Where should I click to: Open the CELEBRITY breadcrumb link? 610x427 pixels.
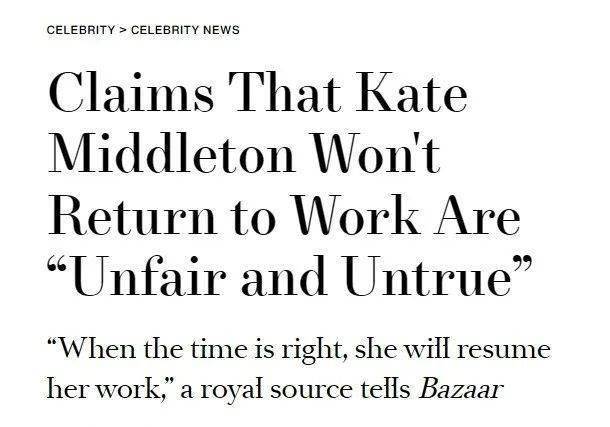81,30
